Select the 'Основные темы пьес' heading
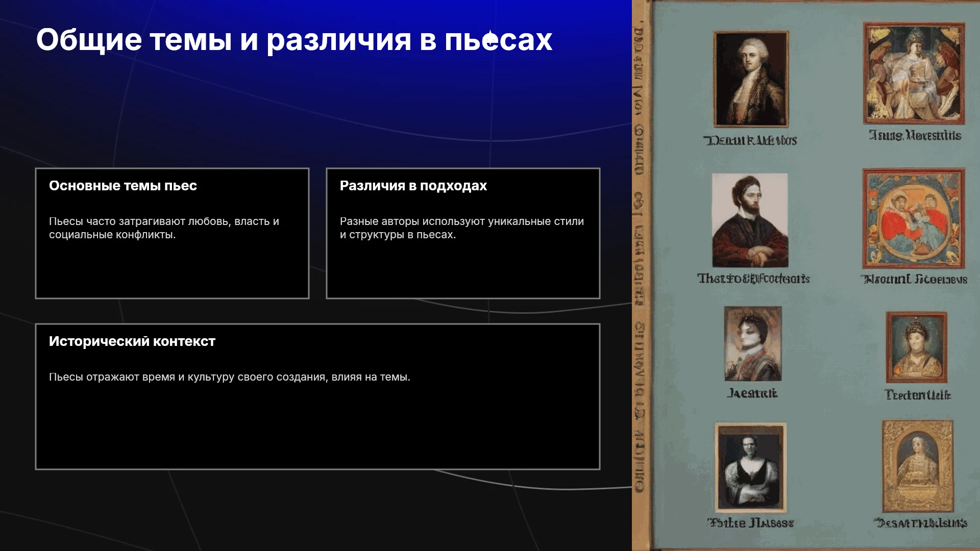Viewport: 980px width, 551px height. click(123, 186)
